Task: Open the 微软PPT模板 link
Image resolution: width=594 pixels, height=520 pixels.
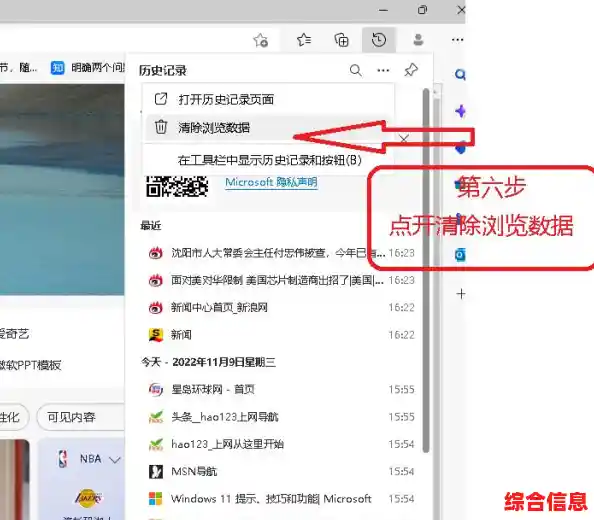Action: (x=30, y=365)
